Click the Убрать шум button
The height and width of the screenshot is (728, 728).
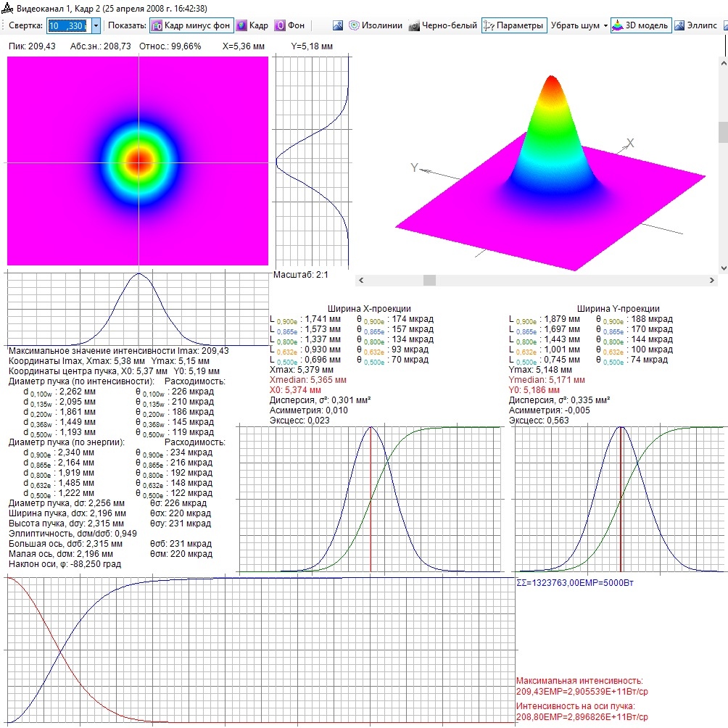(x=575, y=25)
